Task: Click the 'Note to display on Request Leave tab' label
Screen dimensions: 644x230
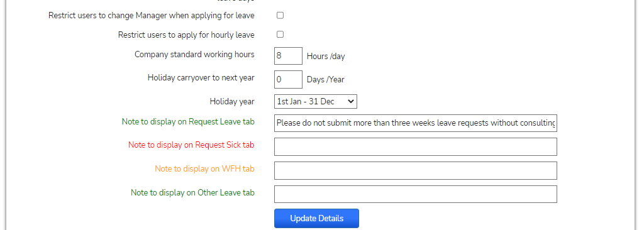Action: (x=188, y=121)
